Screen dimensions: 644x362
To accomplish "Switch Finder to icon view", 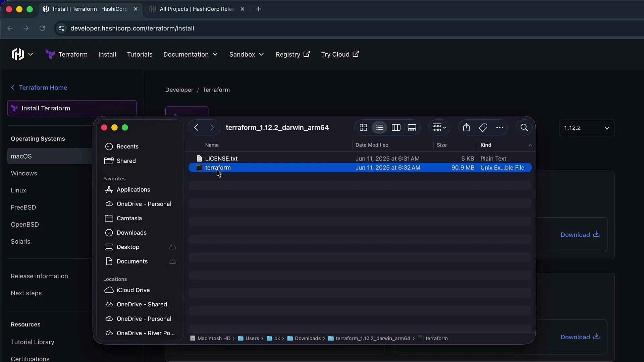I will pyautogui.click(x=363, y=127).
